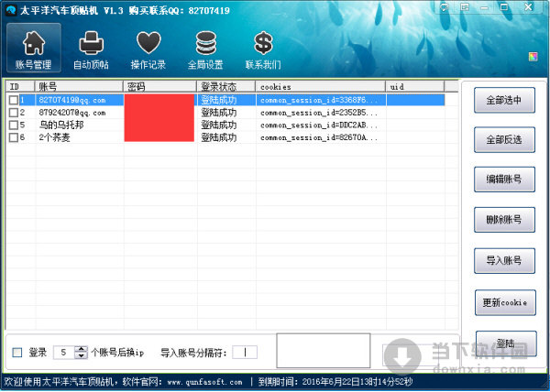Click the 编辑账号 button

tap(504, 180)
